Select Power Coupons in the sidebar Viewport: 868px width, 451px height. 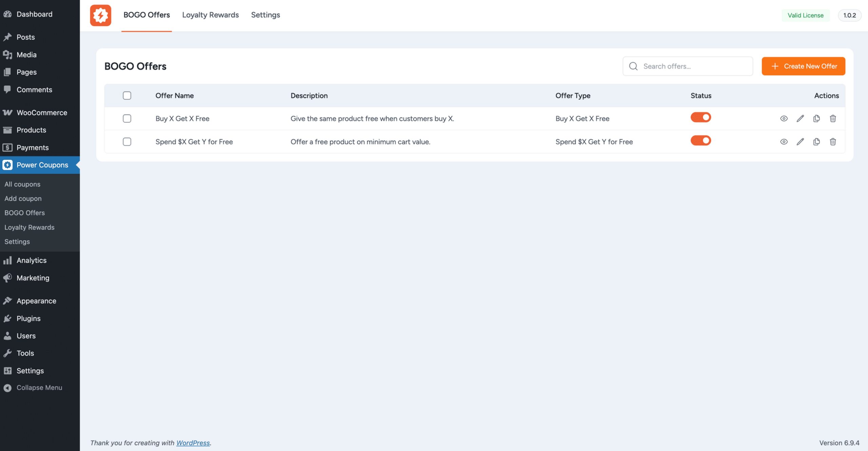(40, 165)
